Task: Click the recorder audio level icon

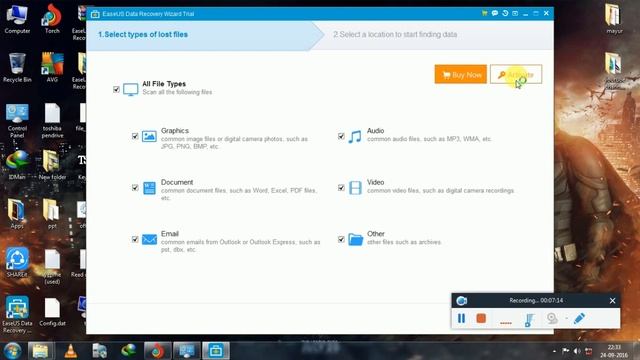Action: click(529, 319)
